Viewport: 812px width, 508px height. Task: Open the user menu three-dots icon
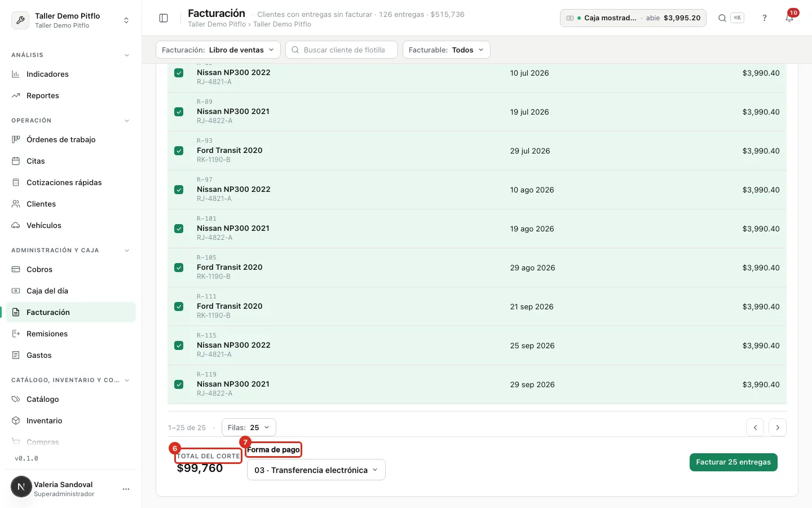(x=126, y=489)
